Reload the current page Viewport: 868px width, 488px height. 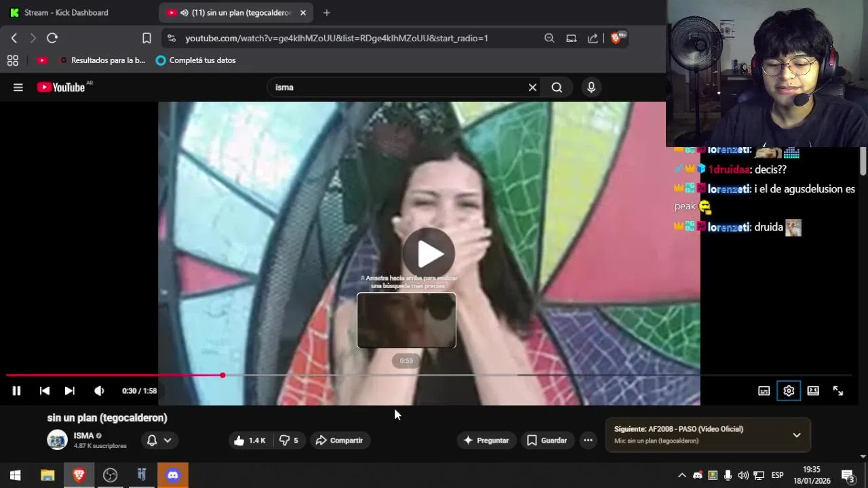52,38
